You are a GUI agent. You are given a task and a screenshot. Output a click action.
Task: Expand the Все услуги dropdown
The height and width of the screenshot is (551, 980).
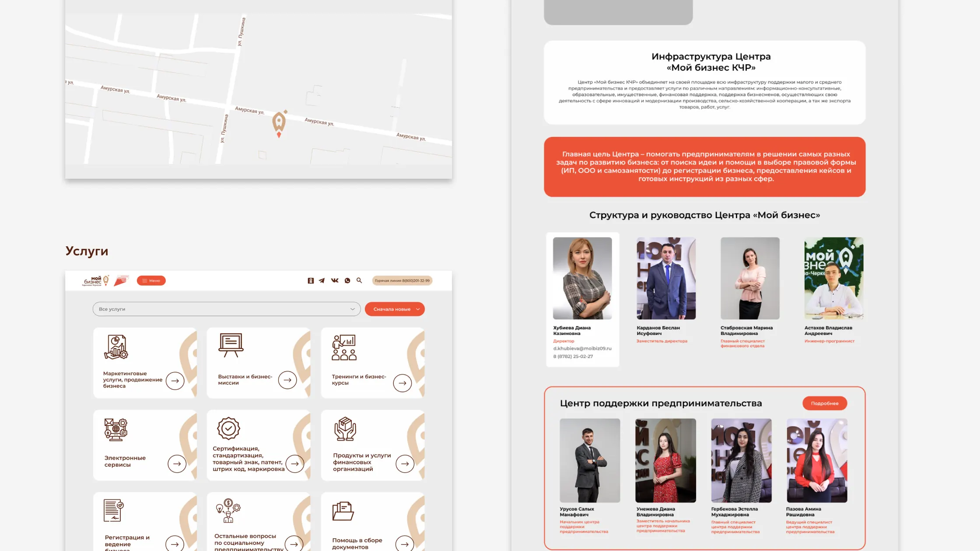[227, 309]
